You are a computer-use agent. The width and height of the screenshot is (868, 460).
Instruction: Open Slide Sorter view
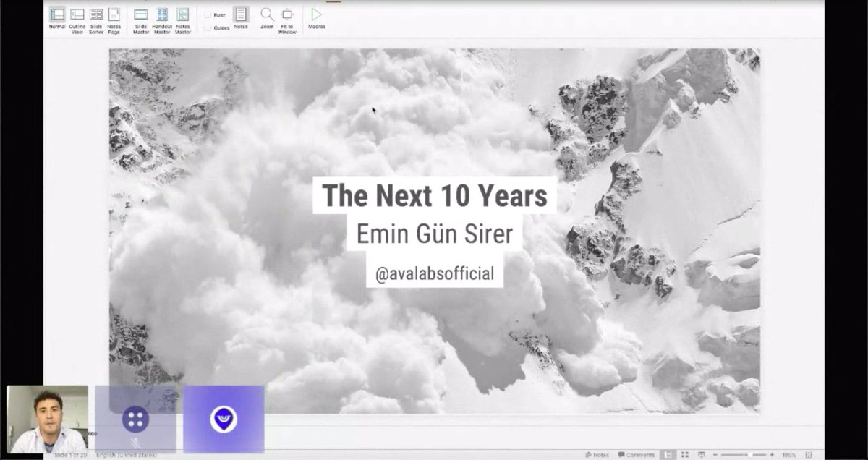(96, 20)
